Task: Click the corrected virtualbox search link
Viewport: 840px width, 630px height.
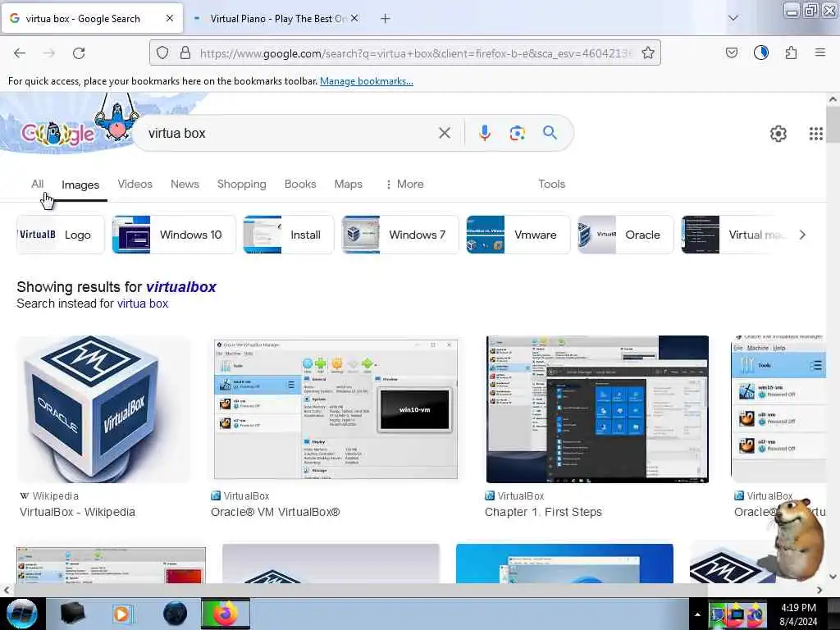Action: pos(181,287)
